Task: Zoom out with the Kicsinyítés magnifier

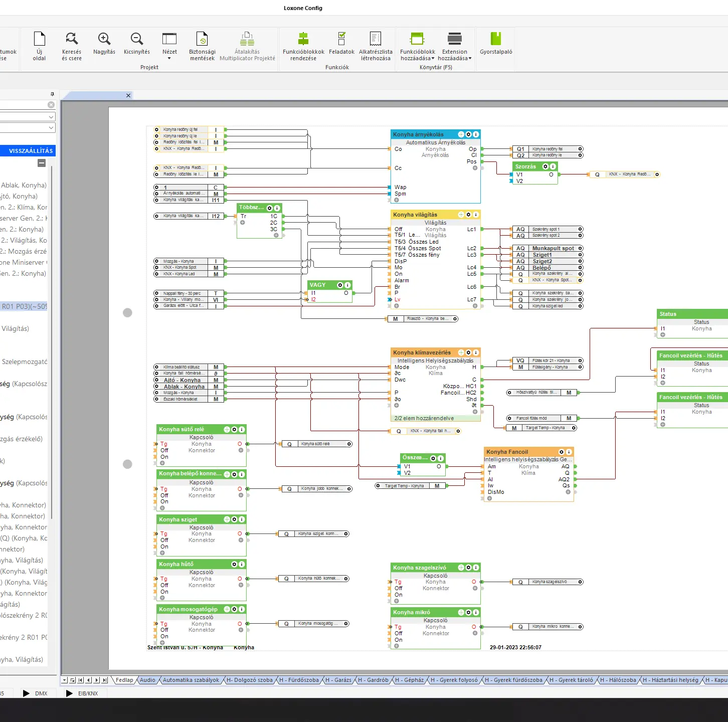Action: pyautogui.click(x=137, y=43)
